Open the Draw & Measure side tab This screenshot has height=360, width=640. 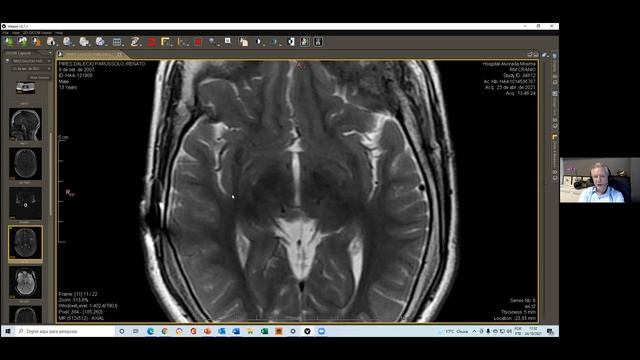[x=555, y=151]
